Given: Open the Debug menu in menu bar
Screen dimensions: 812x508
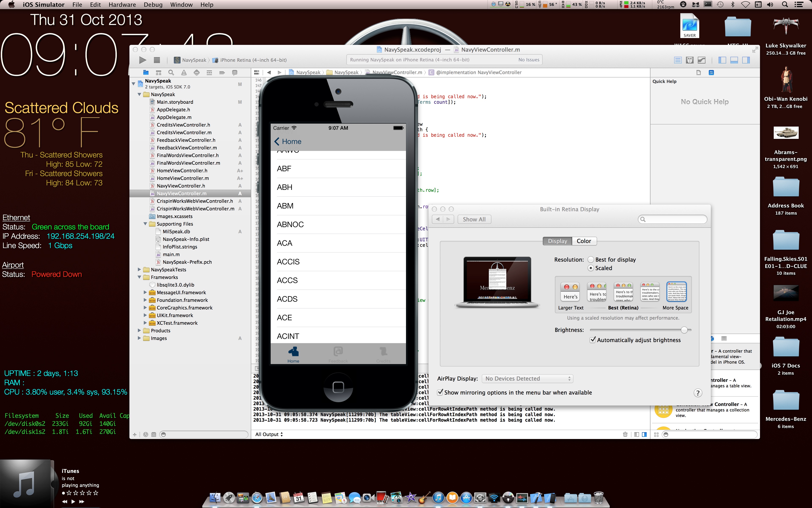Looking at the screenshot, I should click(x=153, y=5).
